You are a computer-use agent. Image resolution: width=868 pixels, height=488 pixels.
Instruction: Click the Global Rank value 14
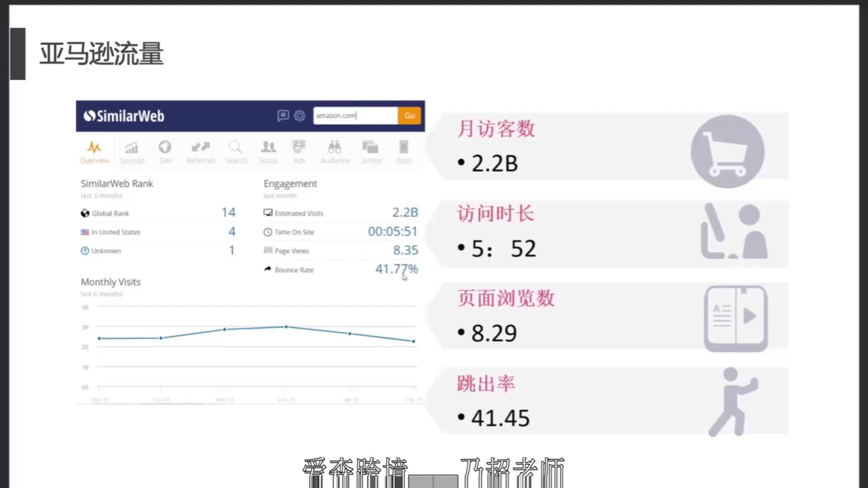coord(228,212)
